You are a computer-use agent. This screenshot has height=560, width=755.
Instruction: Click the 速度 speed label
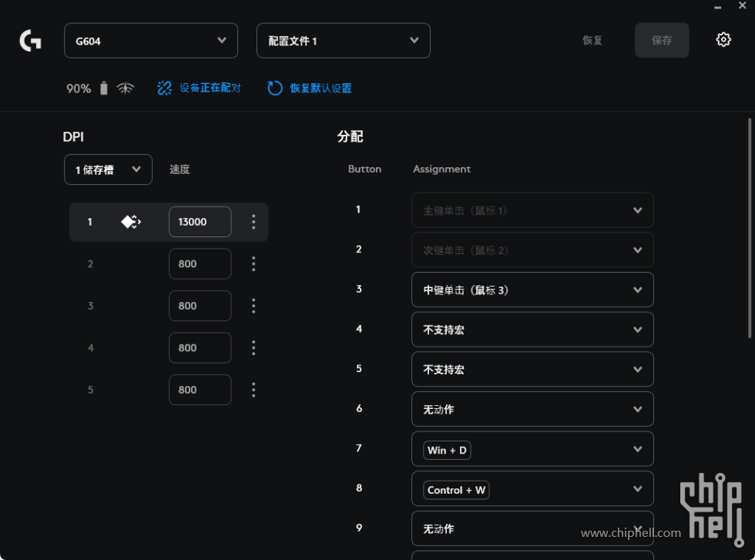(180, 169)
